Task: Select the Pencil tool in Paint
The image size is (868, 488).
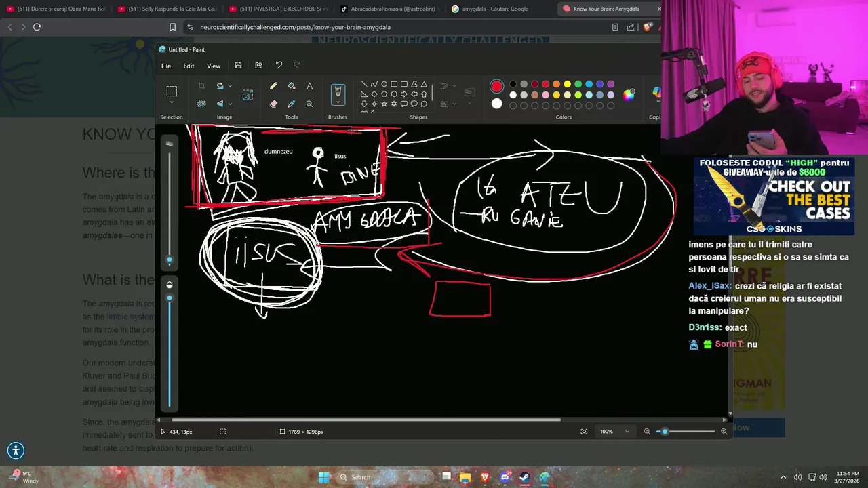Action: (x=273, y=86)
